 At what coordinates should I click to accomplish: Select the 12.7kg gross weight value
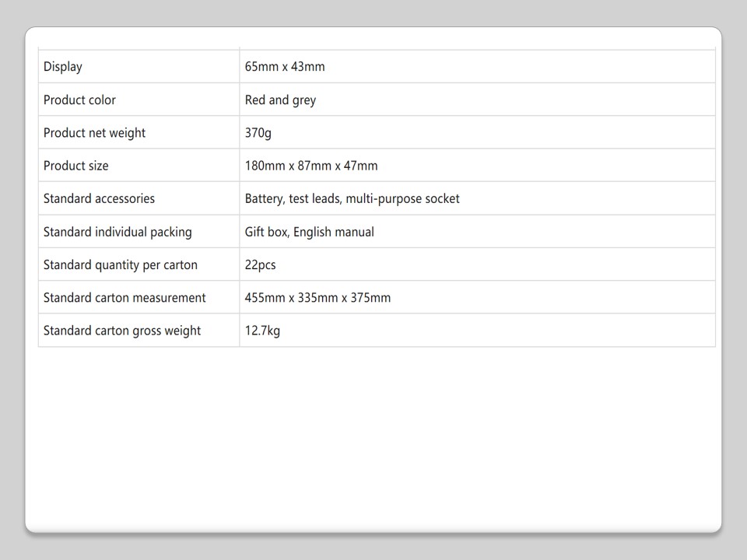click(262, 331)
